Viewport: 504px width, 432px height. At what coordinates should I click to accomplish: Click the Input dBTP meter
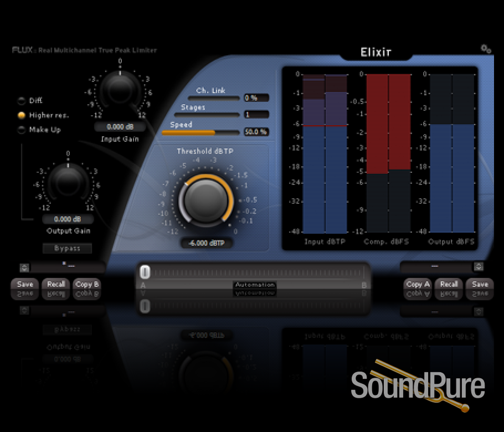tap(325, 153)
